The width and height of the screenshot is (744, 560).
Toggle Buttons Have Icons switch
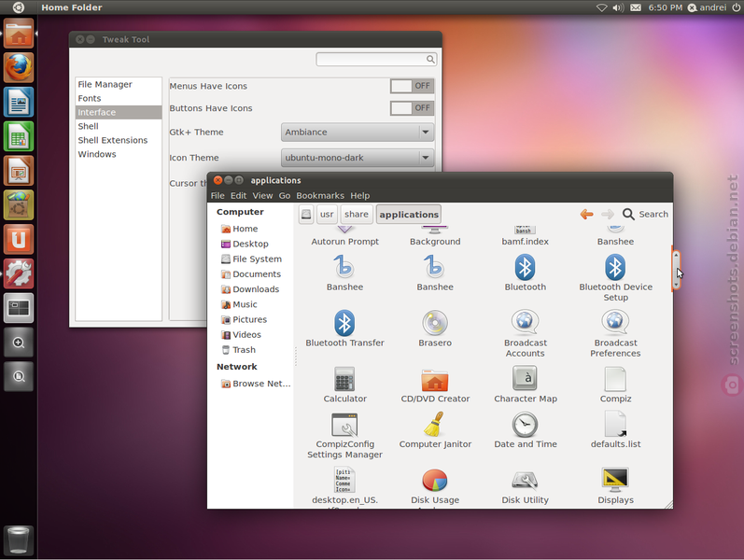(x=412, y=108)
